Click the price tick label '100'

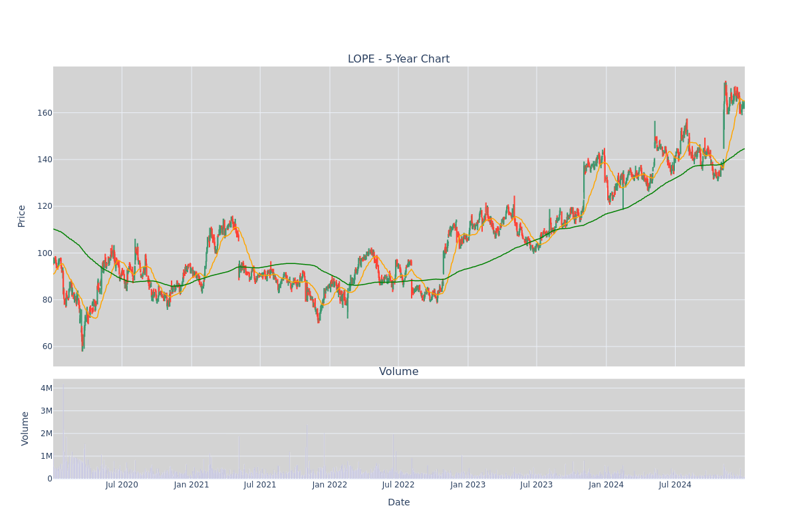tap(45, 253)
